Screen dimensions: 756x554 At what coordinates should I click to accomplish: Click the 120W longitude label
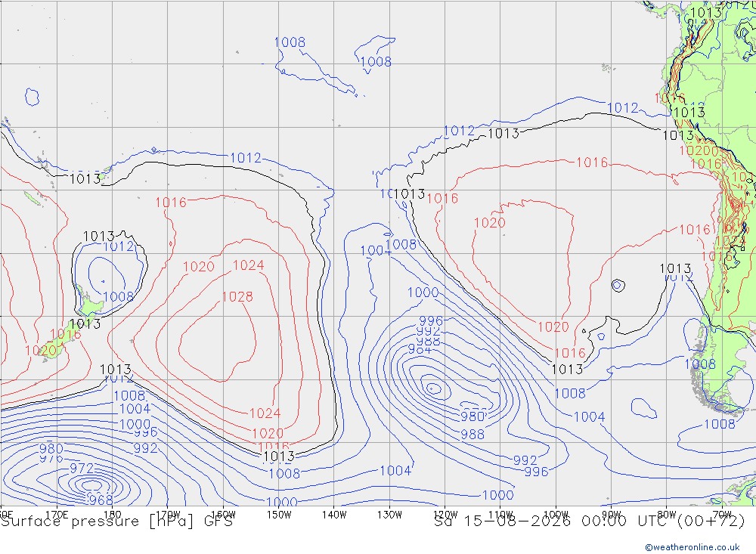tap(445, 515)
